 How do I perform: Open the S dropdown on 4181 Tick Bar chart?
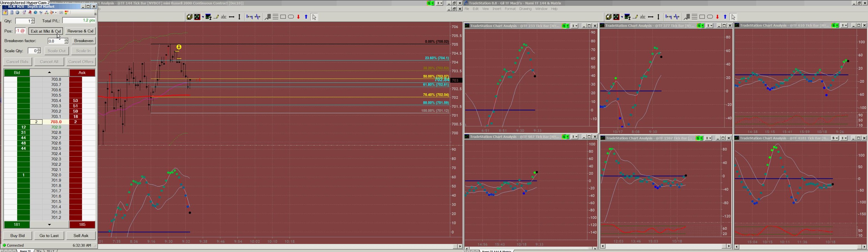835,138
